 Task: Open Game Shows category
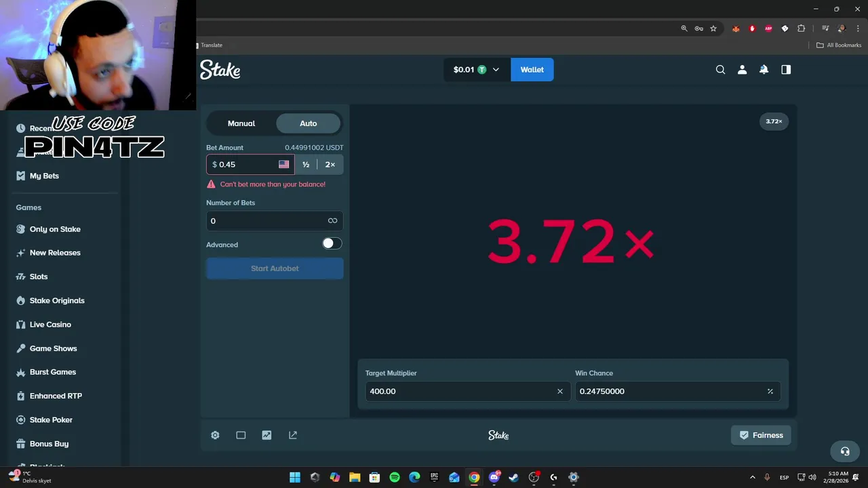point(53,348)
